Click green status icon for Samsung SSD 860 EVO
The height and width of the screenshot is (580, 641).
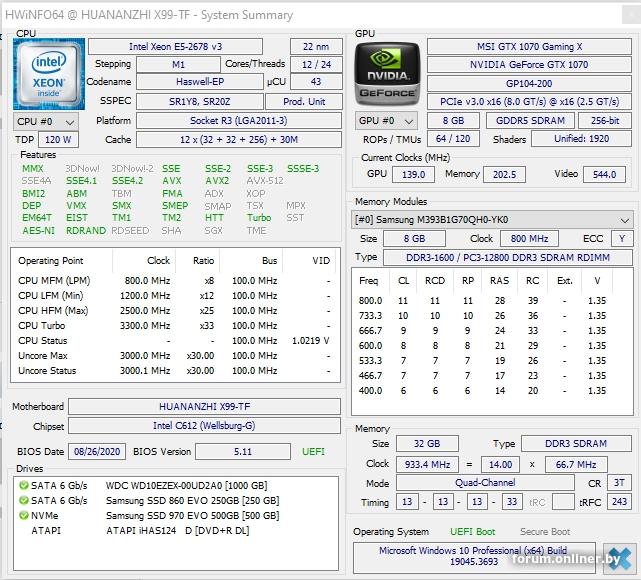coord(24,500)
